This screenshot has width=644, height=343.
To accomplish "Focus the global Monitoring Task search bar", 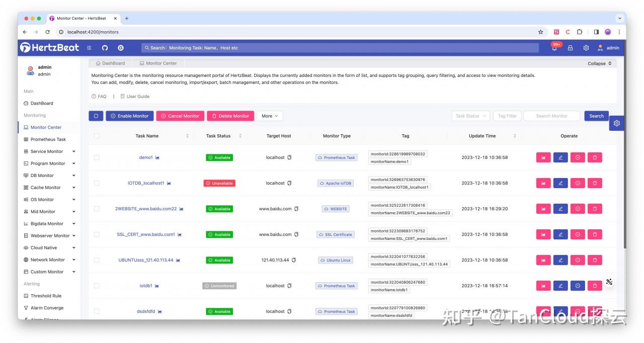I will coord(340,48).
